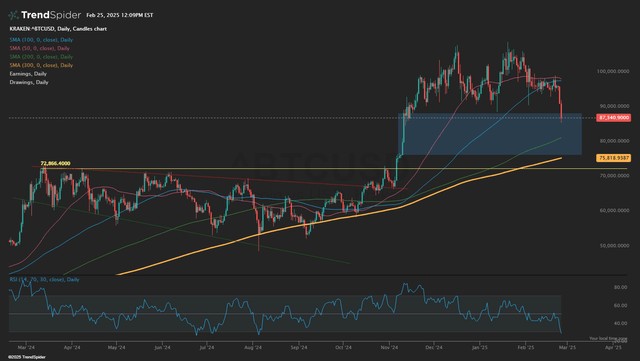Toggle the SMA (200, 0, close) indicator label
Viewport: 640px width, 361px height.
point(41,57)
